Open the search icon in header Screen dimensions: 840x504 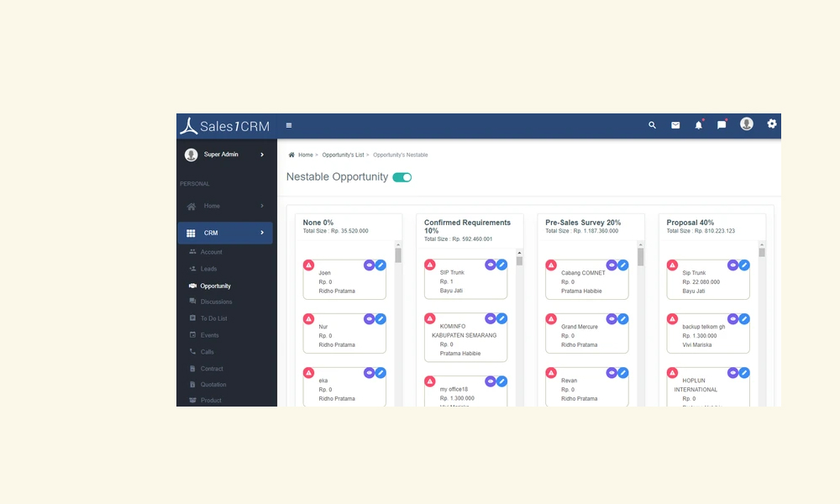[652, 125]
